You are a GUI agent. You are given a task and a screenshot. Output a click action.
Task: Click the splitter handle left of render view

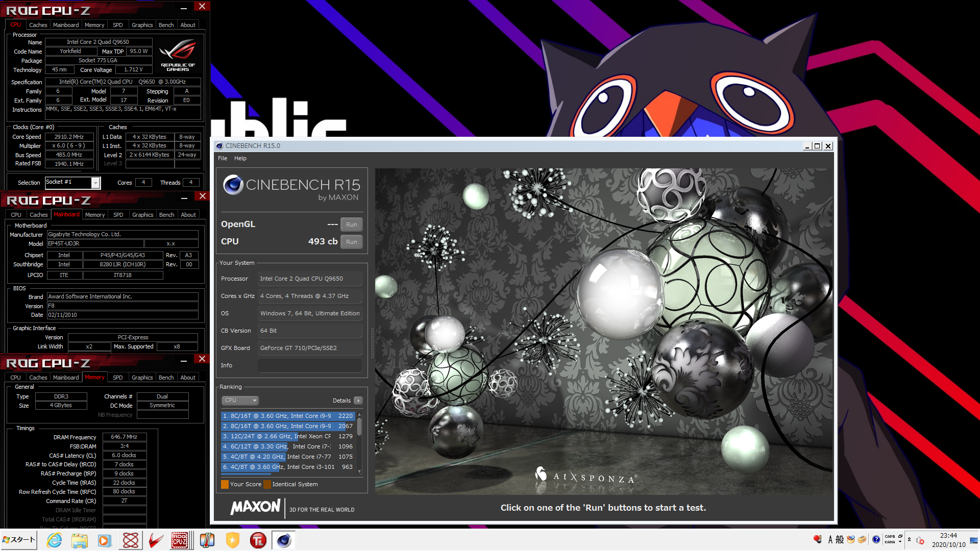pos(372,343)
